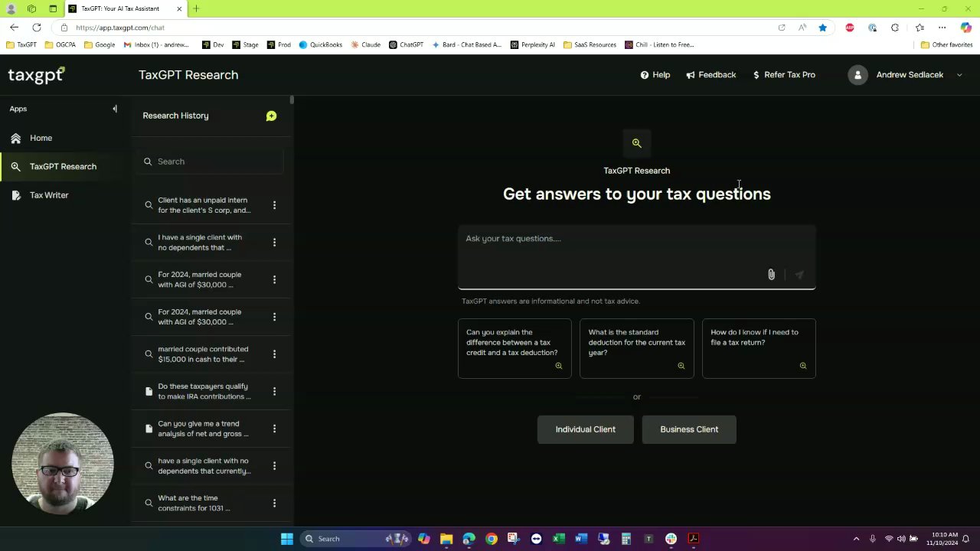
Task: Open the SaaS Resources bookmark folder
Action: tap(590, 44)
